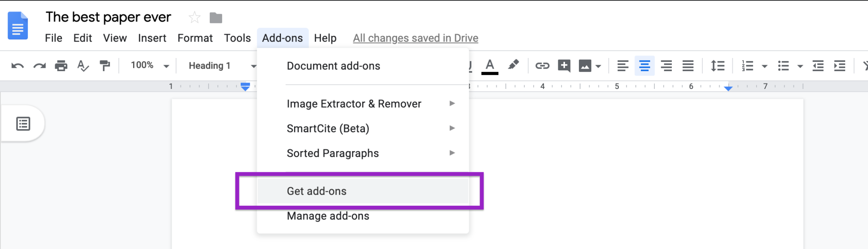Expand Sorted Paragraphs submenu arrow
The width and height of the screenshot is (868, 249).
[452, 153]
